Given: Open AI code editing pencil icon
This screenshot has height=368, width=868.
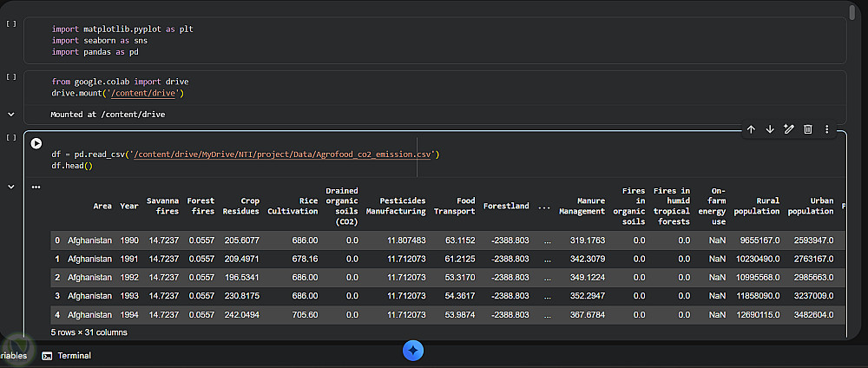Looking at the screenshot, I should coord(788,129).
